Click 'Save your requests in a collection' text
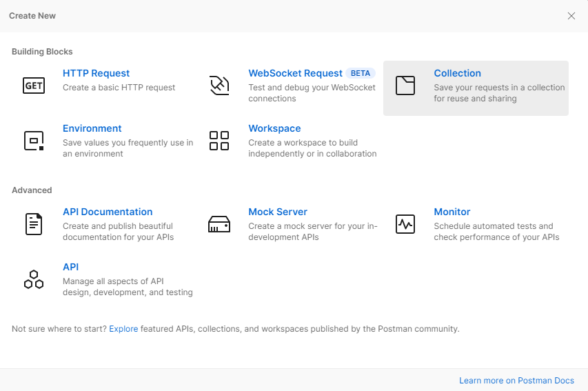 pyautogui.click(x=499, y=93)
